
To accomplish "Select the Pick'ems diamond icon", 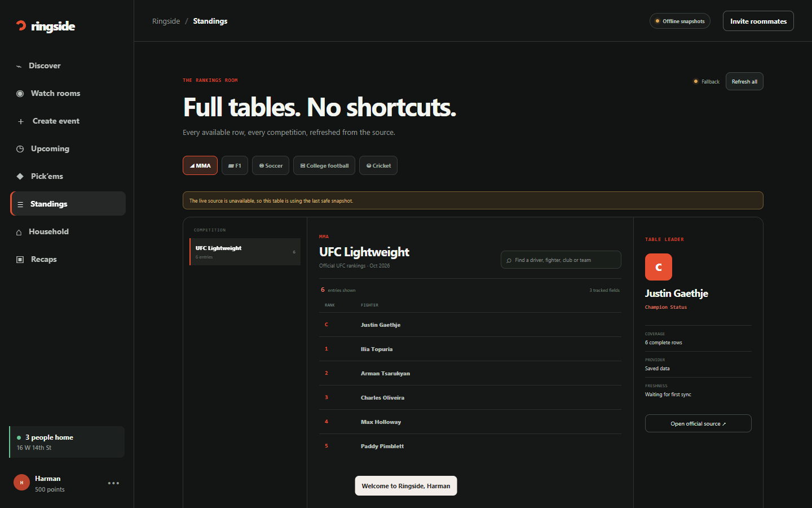I will [20, 176].
